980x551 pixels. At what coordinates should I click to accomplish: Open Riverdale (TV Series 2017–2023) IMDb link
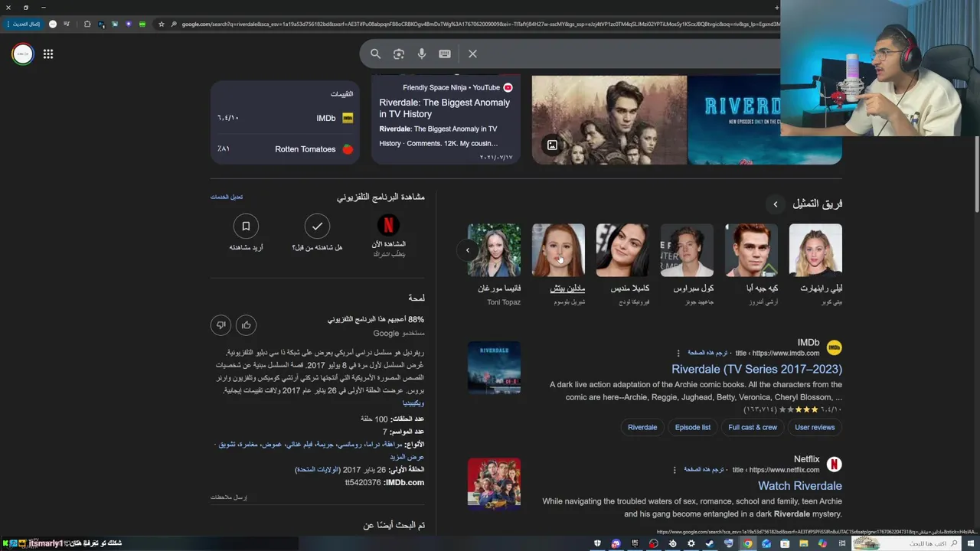click(x=756, y=369)
